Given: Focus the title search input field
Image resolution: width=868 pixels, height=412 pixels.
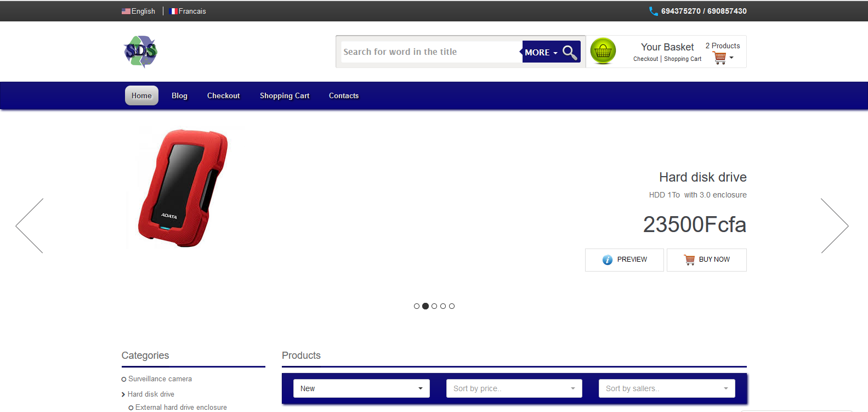Looking at the screenshot, I should click(x=430, y=52).
